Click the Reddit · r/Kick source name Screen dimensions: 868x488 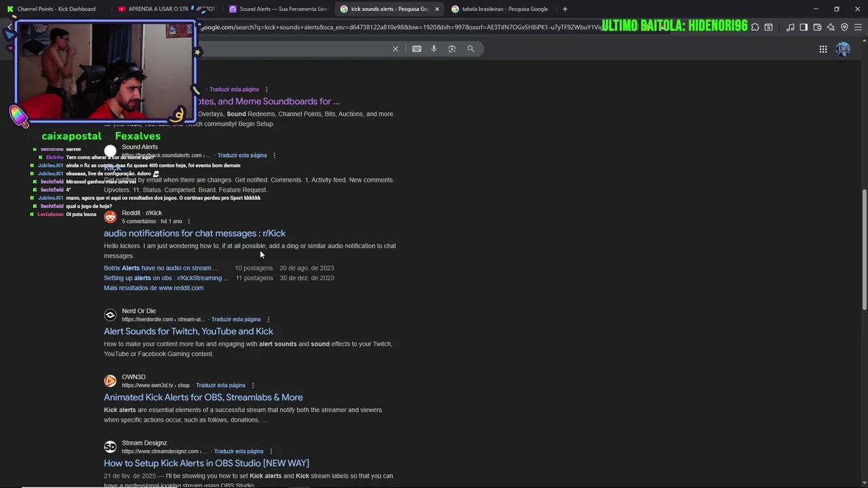pyautogui.click(x=142, y=213)
